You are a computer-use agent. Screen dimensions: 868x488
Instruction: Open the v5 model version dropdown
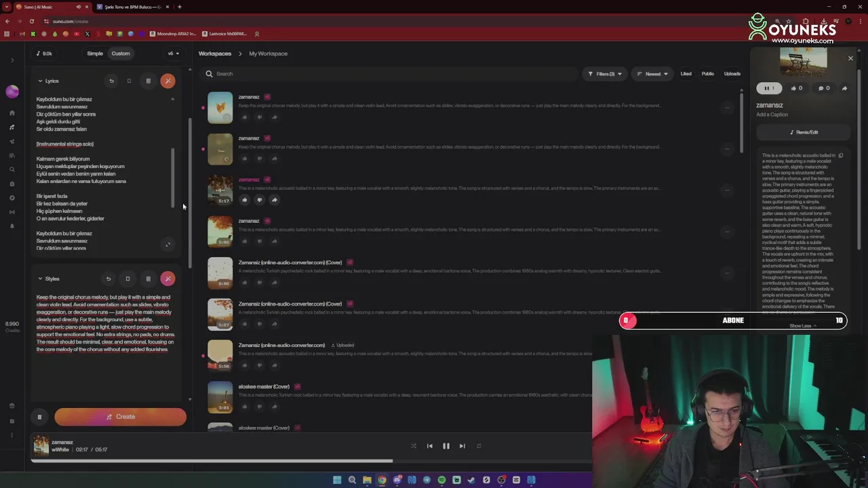point(174,54)
